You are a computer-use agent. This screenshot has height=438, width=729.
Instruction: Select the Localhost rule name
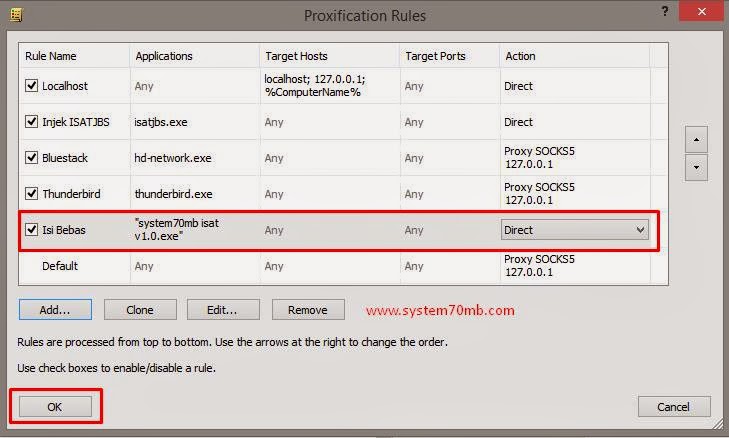click(x=65, y=86)
